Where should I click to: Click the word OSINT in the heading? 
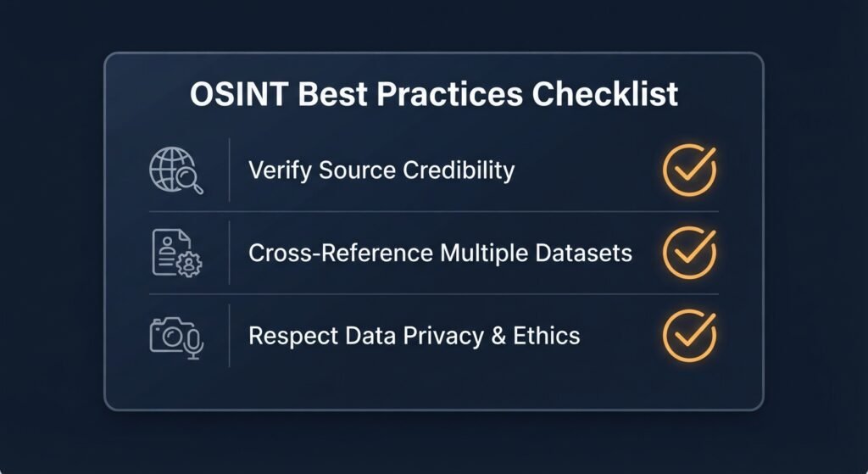[x=238, y=93]
